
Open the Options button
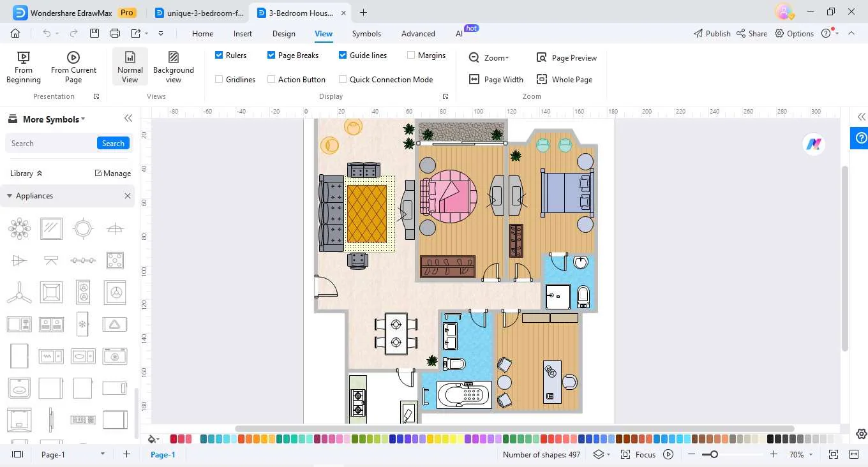[x=794, y=34]
